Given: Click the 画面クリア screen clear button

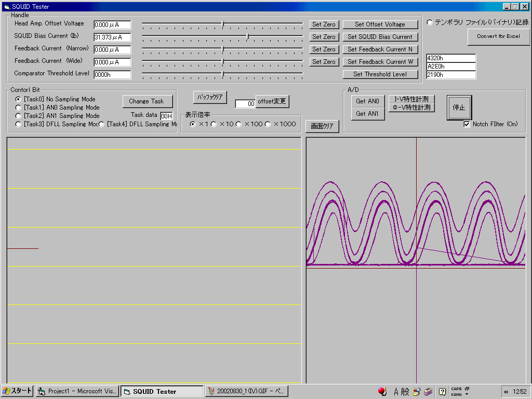Looking at the screenshot, I should (x=322, y=126).
